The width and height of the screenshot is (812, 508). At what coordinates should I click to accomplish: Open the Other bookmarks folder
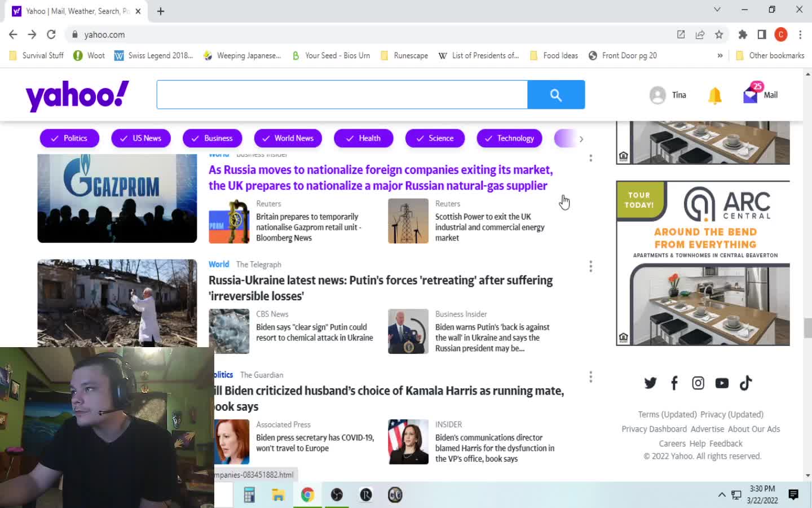770,55
